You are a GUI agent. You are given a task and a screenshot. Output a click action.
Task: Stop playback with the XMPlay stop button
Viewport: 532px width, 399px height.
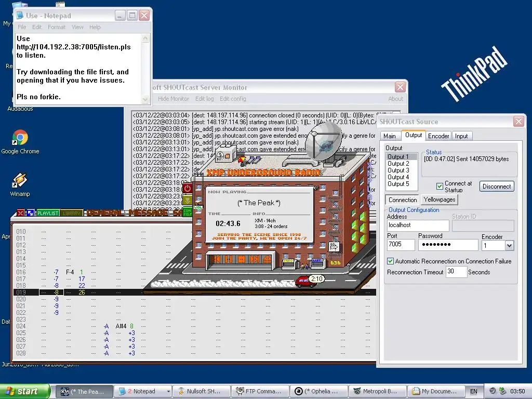(242, 260)
